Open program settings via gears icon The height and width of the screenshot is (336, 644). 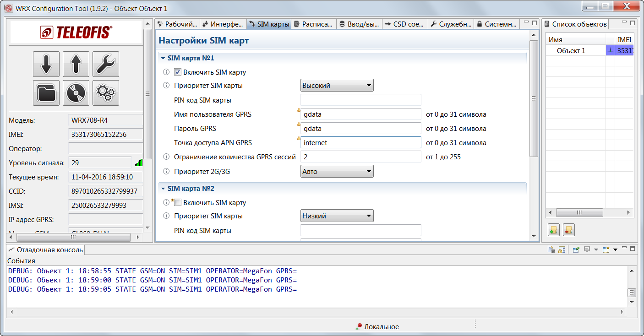tap(105, 93)
